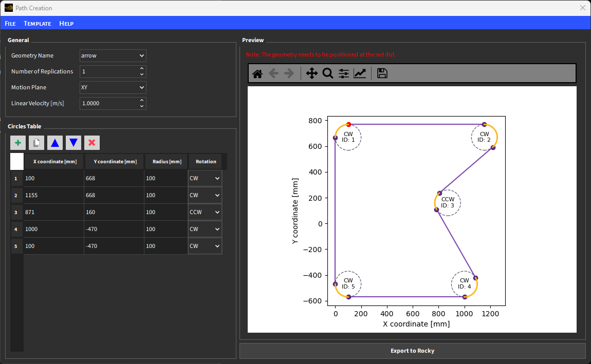Click Export to Rocky button

click(412, 351)
